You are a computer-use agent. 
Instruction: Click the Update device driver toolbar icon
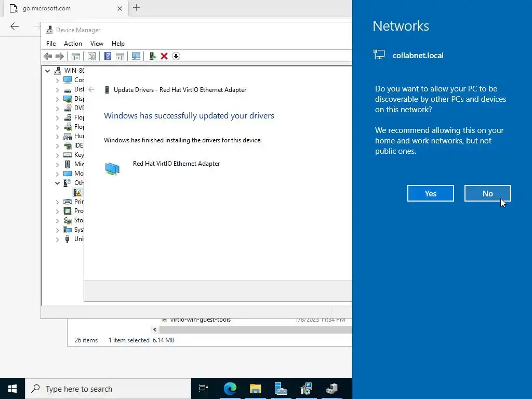(x=152, y=56)
